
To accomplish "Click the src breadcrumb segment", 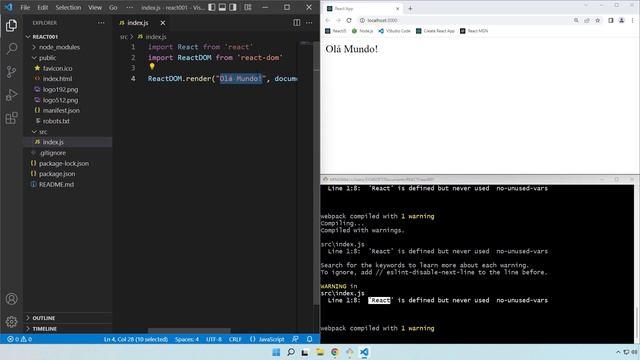I will pos(123,37).
